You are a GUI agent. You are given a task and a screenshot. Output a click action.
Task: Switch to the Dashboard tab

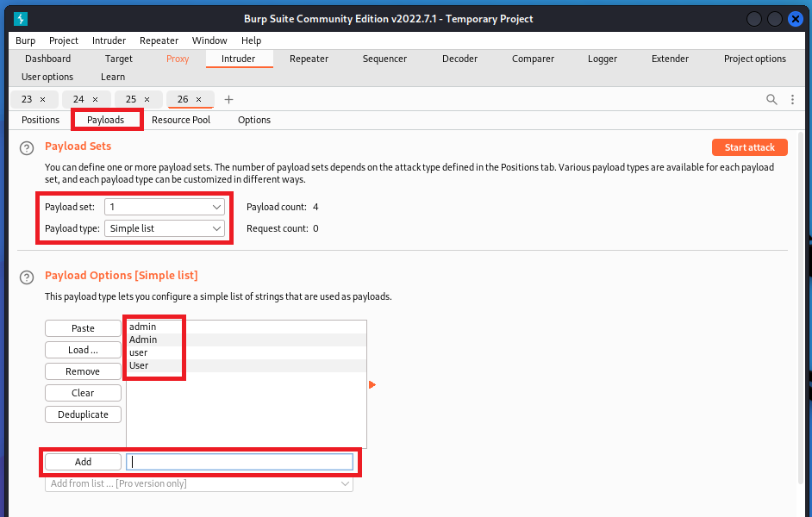tap(47, 59)
